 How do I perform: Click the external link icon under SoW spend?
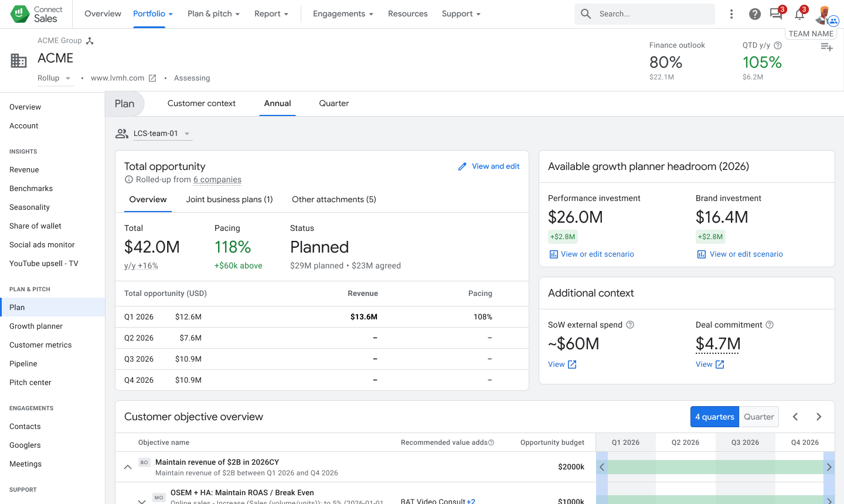point(572,365)
